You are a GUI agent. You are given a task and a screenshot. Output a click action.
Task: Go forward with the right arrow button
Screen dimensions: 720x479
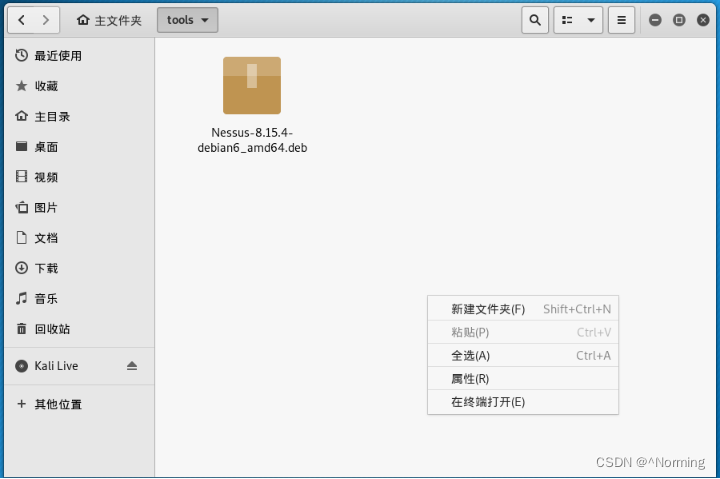click(45, 20)
